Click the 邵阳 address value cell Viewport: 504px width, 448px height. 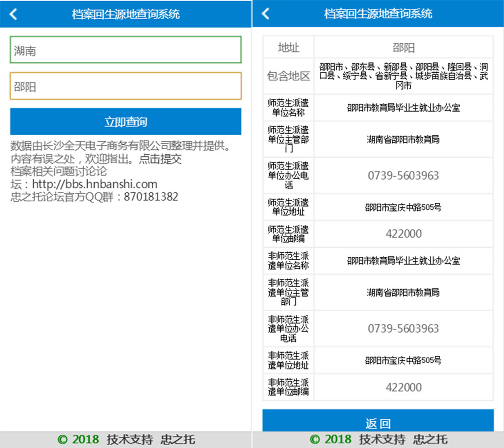(403, 47)
